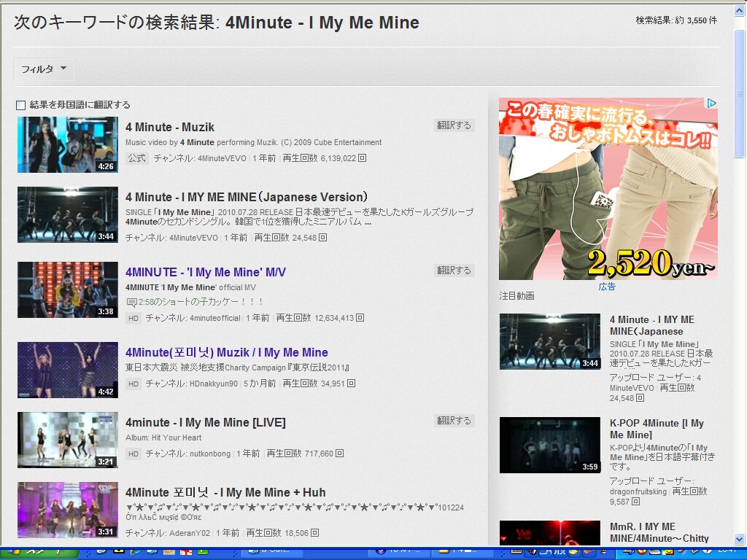This screenshot has height=560, width=747.
Task: Open the AderanY02 channel link
Action: 190,533
